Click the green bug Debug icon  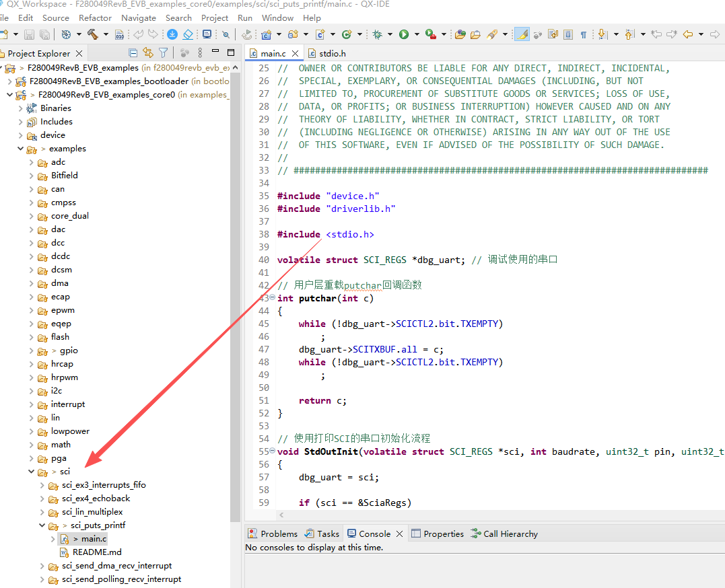377,34
